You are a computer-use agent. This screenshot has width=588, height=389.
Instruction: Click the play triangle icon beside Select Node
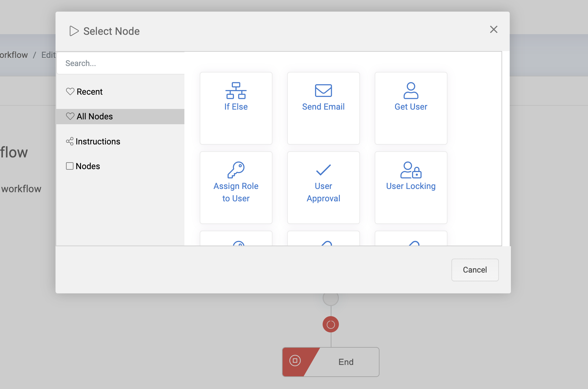(74, 31)
